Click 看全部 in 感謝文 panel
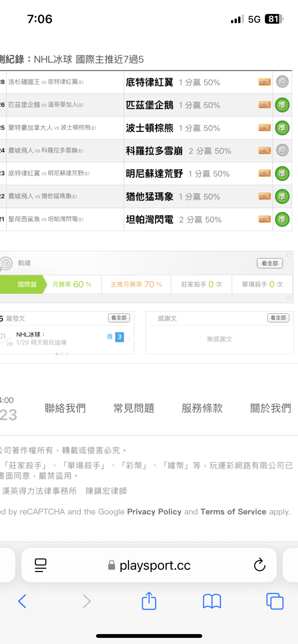 pos(278,318)
